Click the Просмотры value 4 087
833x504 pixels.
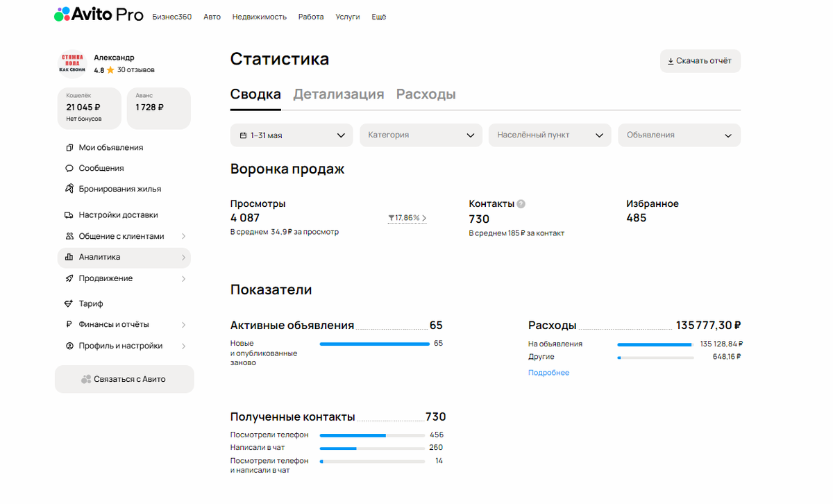[x=245, y=218]
